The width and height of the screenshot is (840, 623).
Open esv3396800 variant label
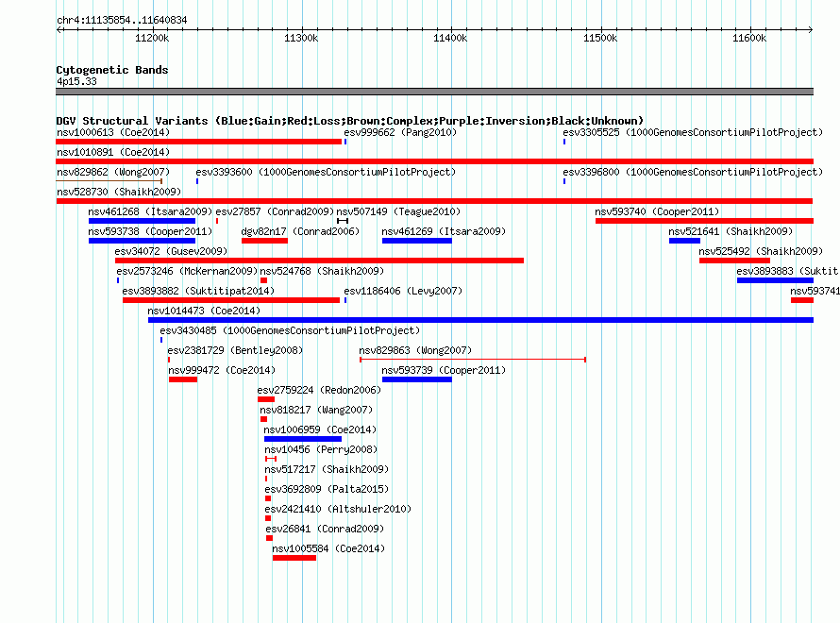(x=693, y=172)
